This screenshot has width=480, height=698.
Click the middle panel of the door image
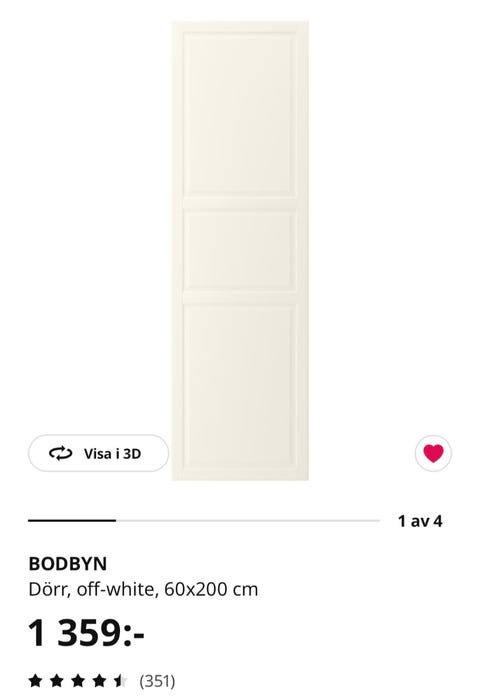240,251
